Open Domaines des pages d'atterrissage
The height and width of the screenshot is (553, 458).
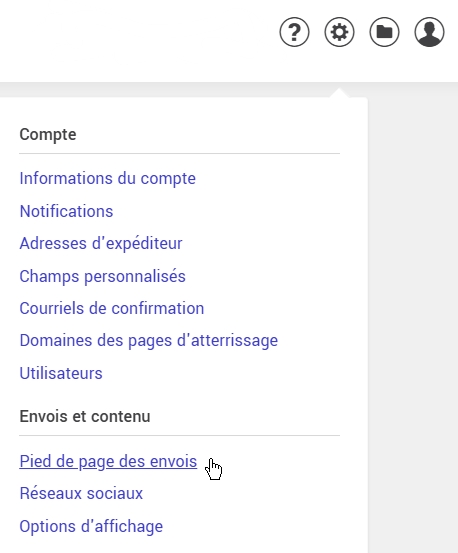tap(149, 341)
